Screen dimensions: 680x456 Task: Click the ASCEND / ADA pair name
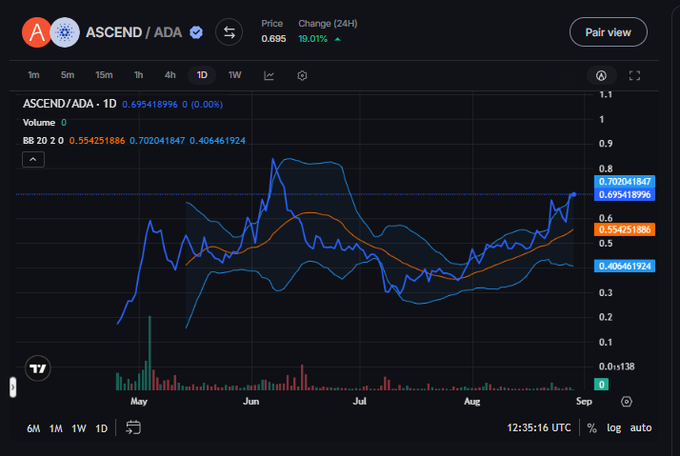[x=134, y=32]
